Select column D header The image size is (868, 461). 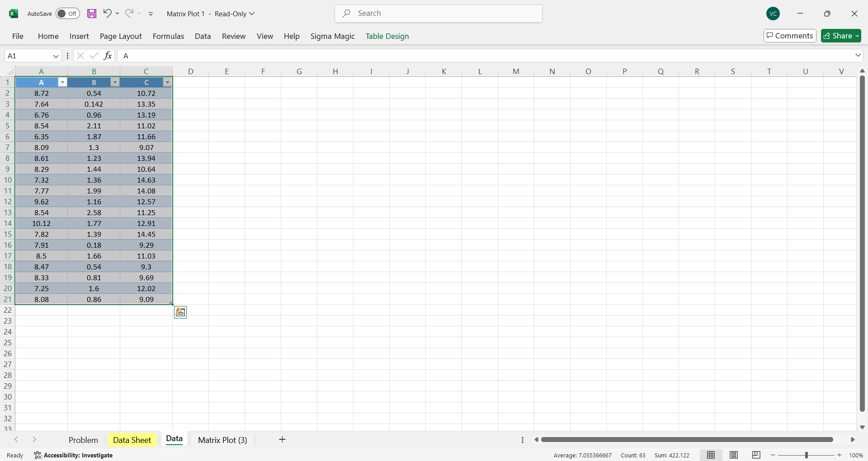point(191,71)
